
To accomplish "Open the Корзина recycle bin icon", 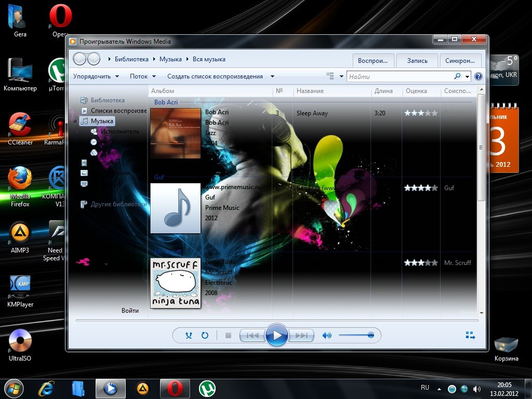I will [506, 350].
